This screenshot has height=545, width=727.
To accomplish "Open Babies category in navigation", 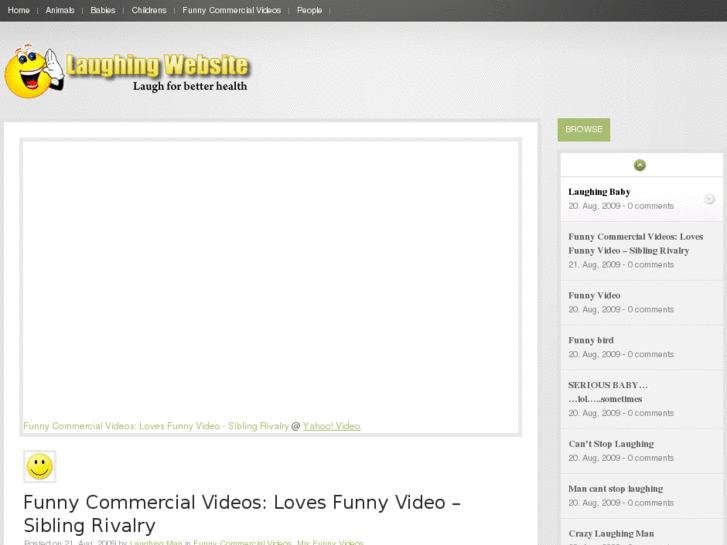I will 103,10.
